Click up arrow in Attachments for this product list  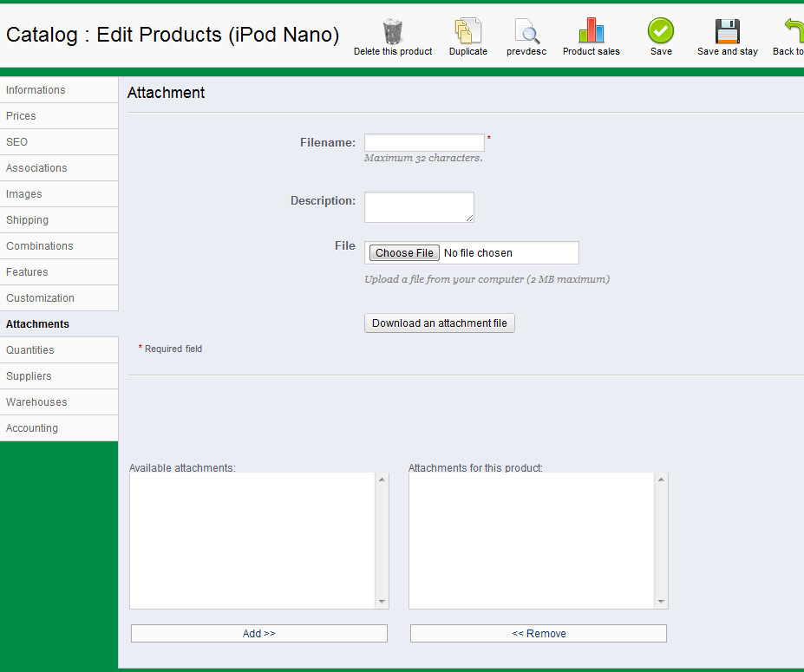[661, 480]
